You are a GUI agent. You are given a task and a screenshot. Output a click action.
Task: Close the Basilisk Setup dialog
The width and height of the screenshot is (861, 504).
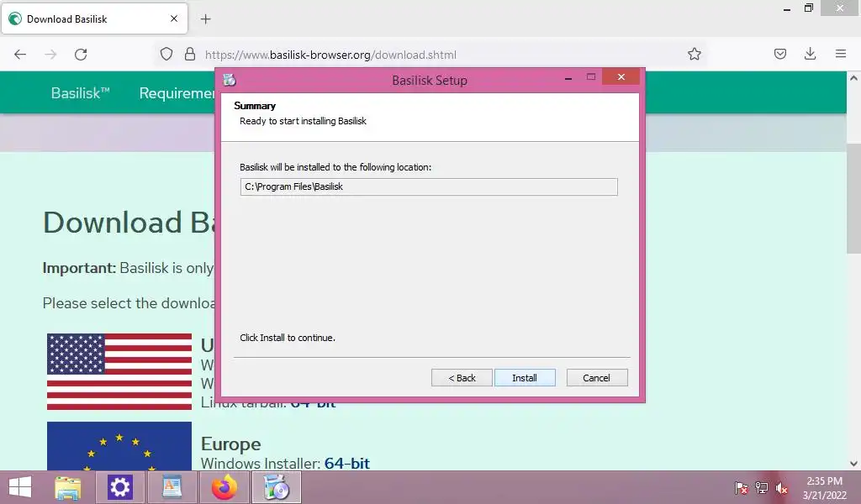(621, 76)
